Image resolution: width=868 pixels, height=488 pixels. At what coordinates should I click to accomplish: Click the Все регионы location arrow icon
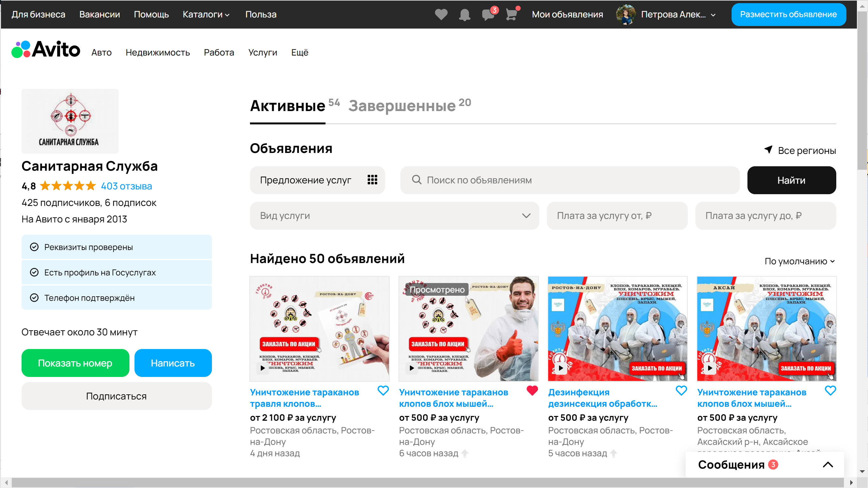[768, 149]
